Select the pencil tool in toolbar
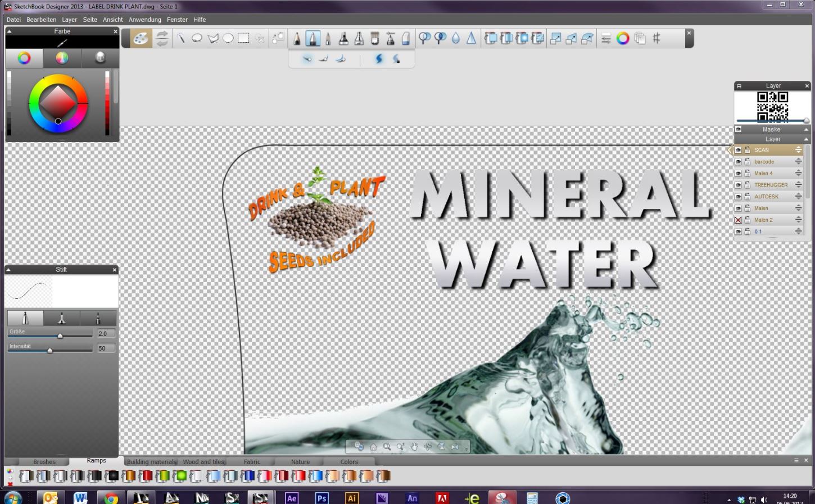 click(297, 38)
